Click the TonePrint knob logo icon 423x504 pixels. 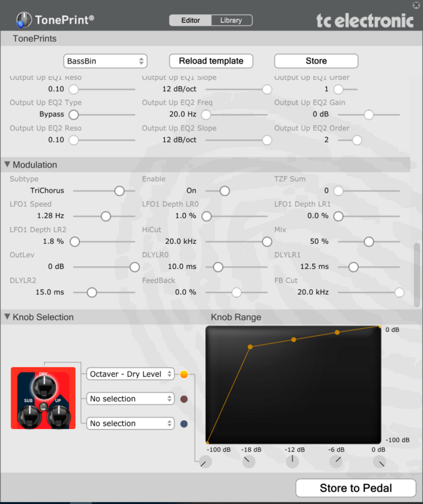tap(23, 20)
